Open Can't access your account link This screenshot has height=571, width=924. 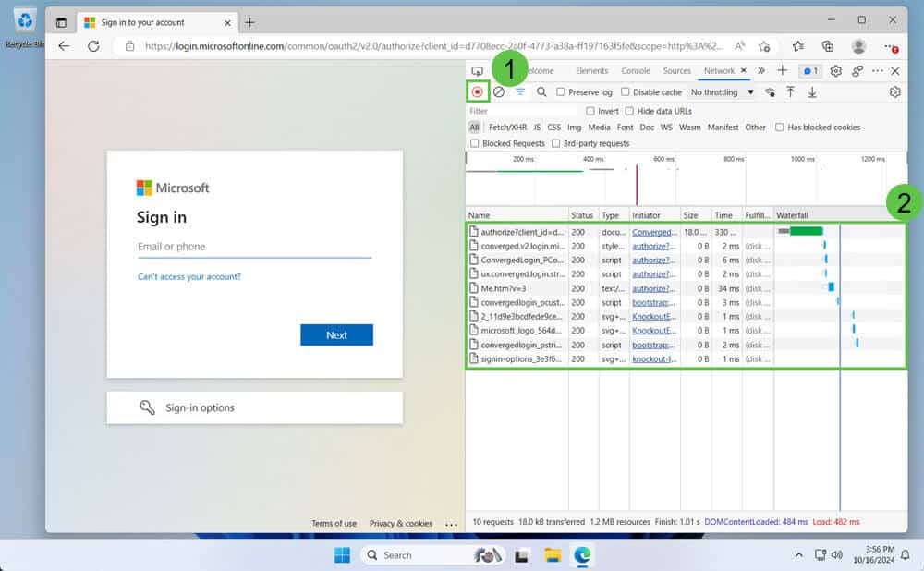189,276
